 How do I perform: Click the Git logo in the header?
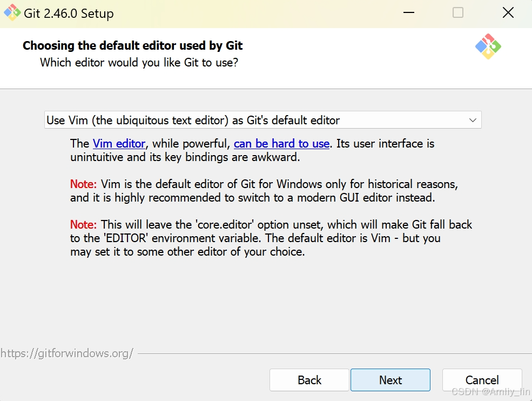point(488,46)
